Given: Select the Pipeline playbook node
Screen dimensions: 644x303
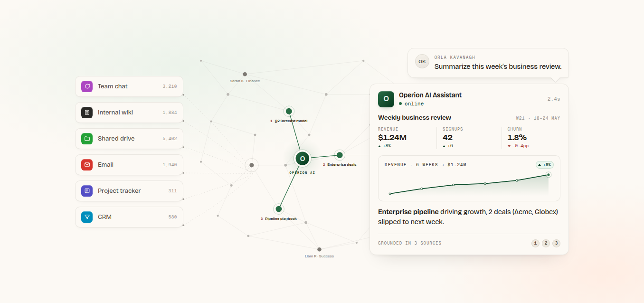Looking at the screenshot, I should click(x=279, y=209).
